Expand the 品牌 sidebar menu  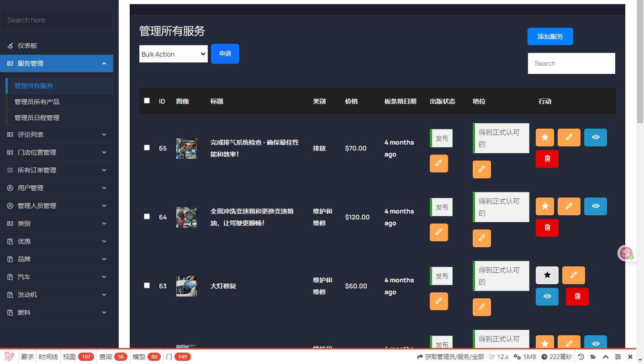(x=57, y=259)
